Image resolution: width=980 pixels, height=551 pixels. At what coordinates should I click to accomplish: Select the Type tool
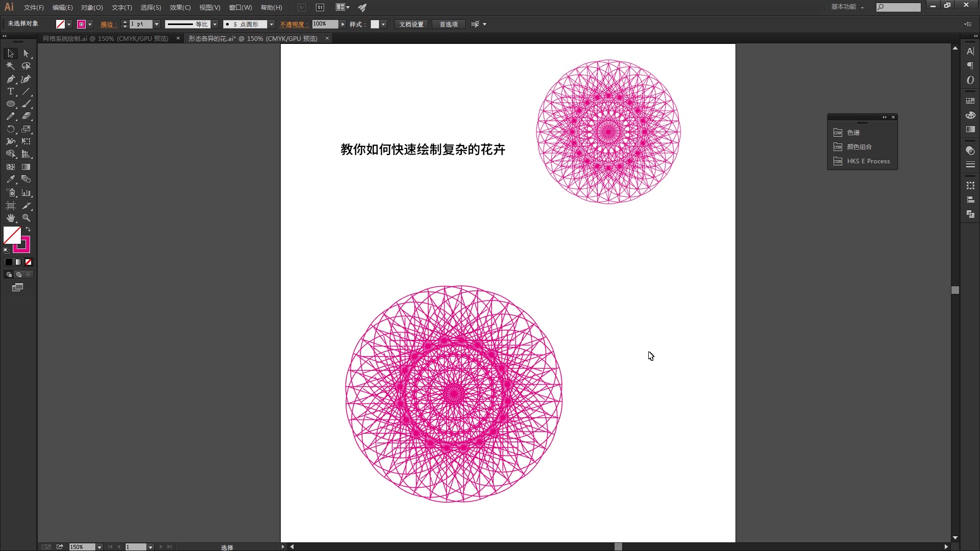pos(10,92)
